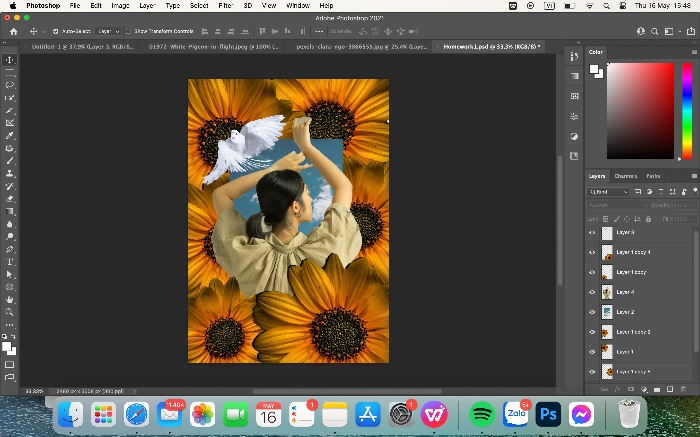Open the layer Kind filter dropdown
Viewport: 700px width, 437px height.
tap(608, 191)
